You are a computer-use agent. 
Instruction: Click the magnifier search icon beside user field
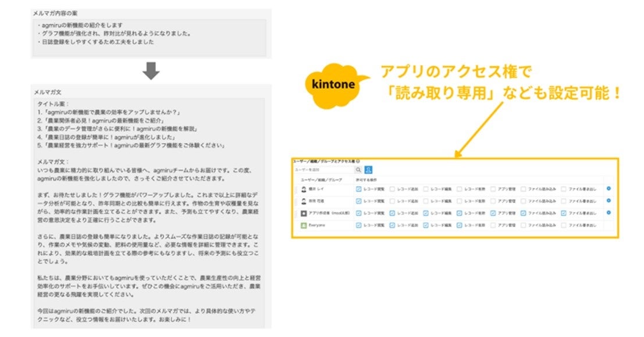pos(358,170)
